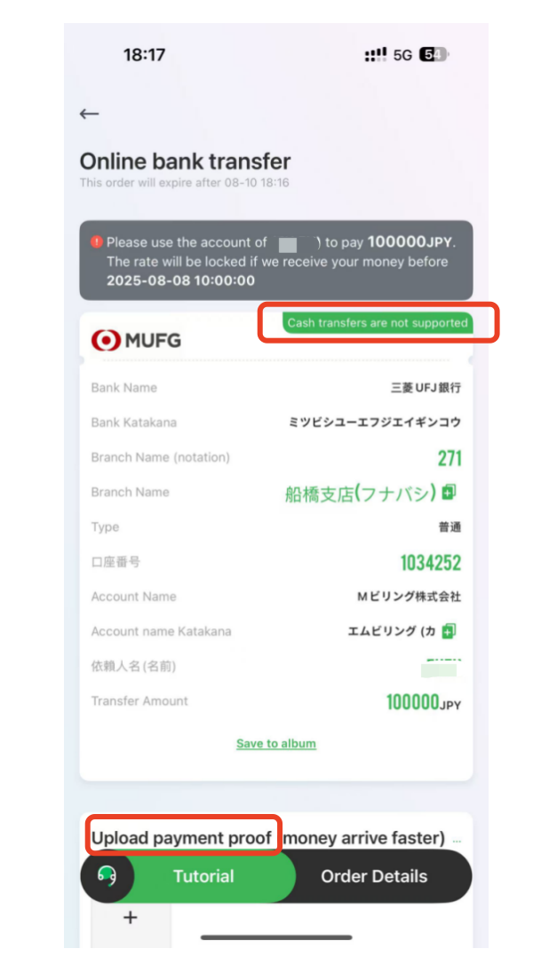Tap the Cash transfers not supported badge
The height and width of the screenshot is (980, 549).
(x=377, y=323)
